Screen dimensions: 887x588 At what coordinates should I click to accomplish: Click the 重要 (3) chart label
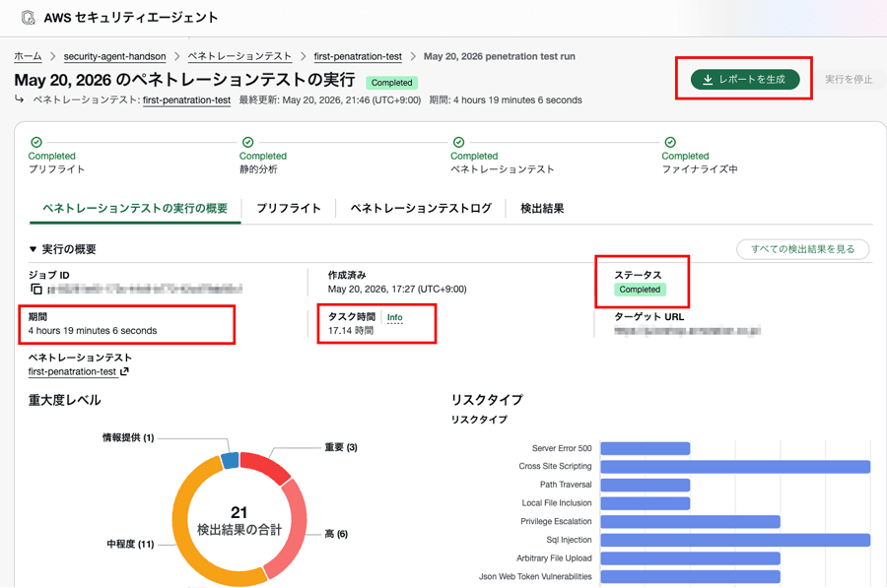341,447
